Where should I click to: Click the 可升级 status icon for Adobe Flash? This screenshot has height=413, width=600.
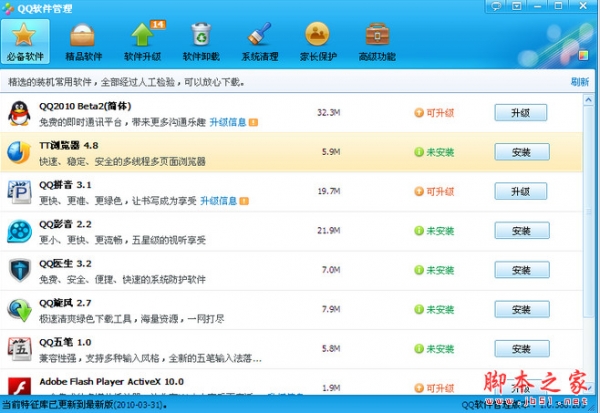[419, 388]
